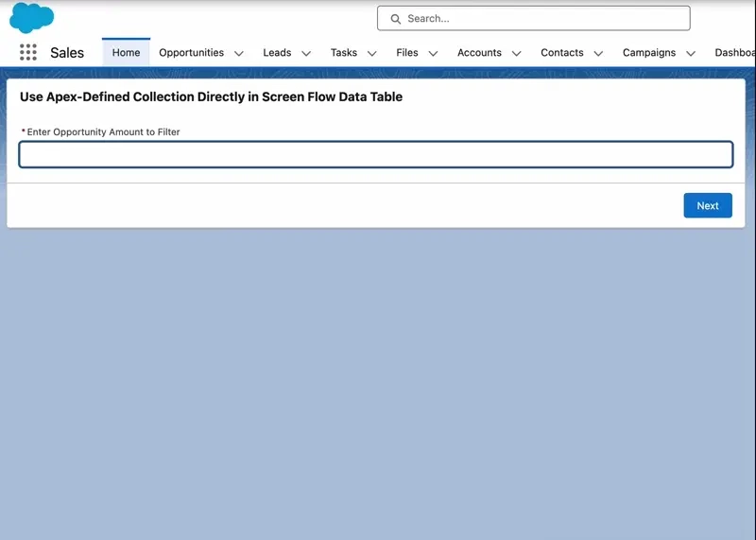Click the Opportunity Amount to Filter field

376,154
